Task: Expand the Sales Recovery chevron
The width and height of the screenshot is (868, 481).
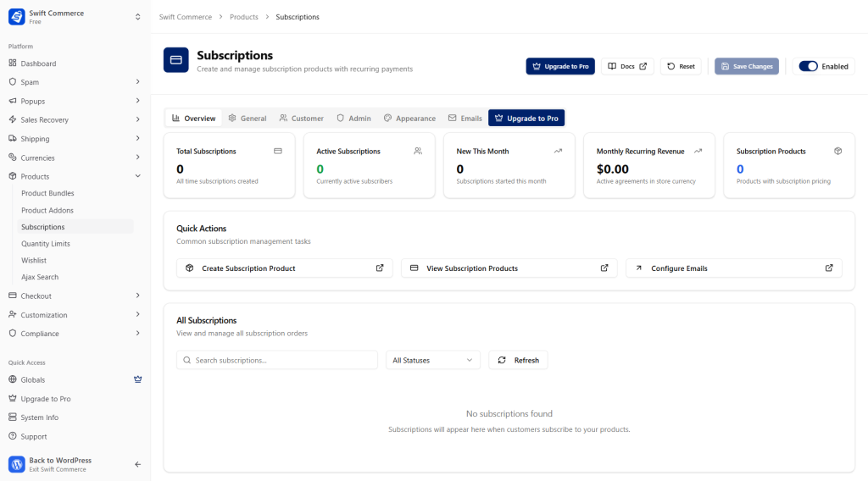Action: (138, 119)
